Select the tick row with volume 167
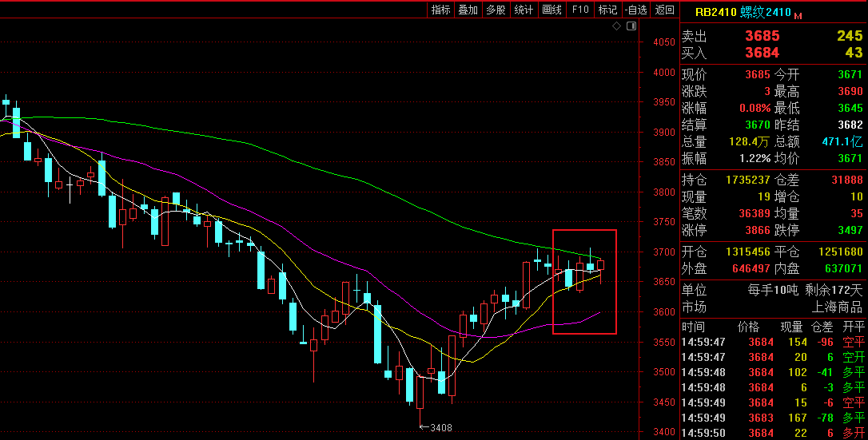The width and height of the screenshot is (868, 440). pos(773,418)
